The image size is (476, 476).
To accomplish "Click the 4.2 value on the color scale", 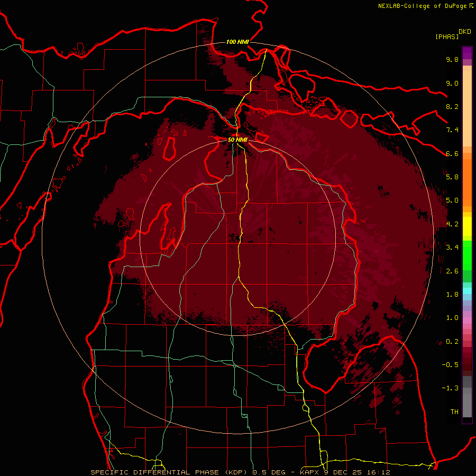I will [452, 224].
